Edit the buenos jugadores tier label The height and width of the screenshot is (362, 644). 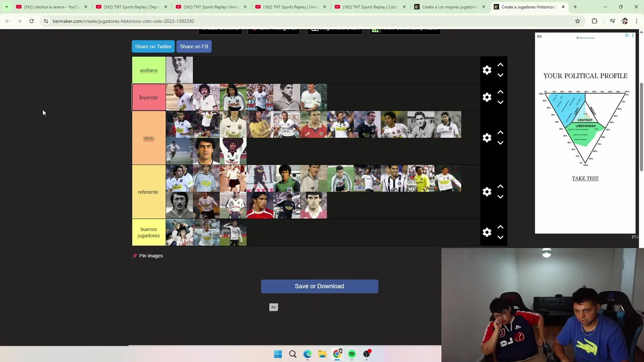click(x=148, y=232)
